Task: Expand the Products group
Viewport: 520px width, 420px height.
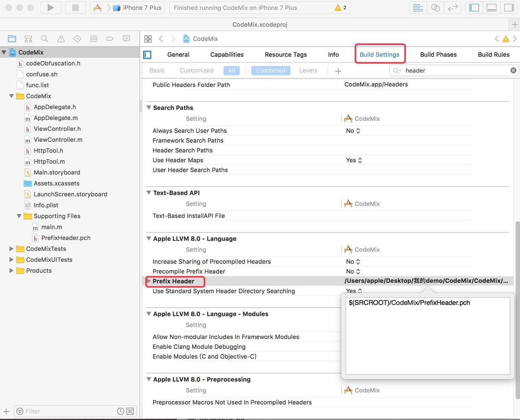Action: pyautogui.click(x=11, y=271)
